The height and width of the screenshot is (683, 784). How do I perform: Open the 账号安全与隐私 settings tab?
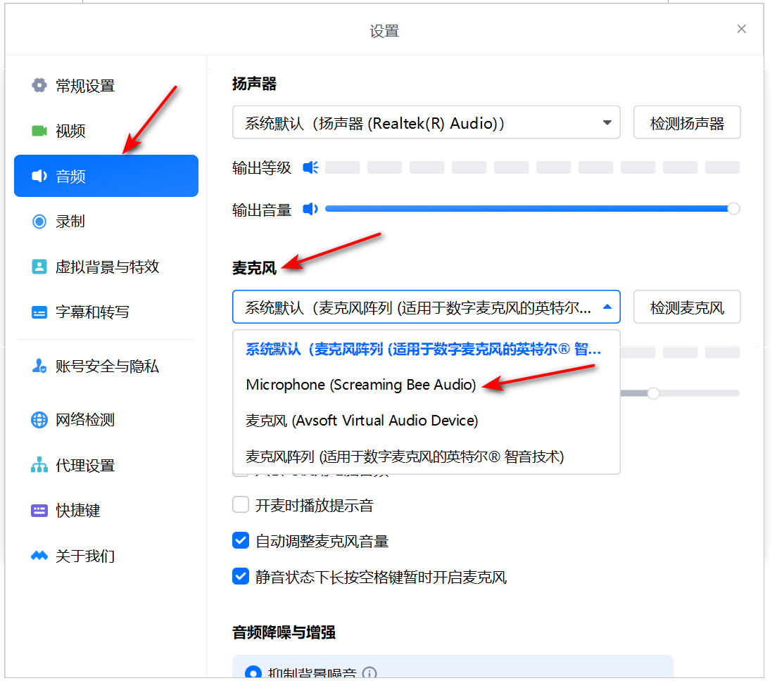click(107, 366)
